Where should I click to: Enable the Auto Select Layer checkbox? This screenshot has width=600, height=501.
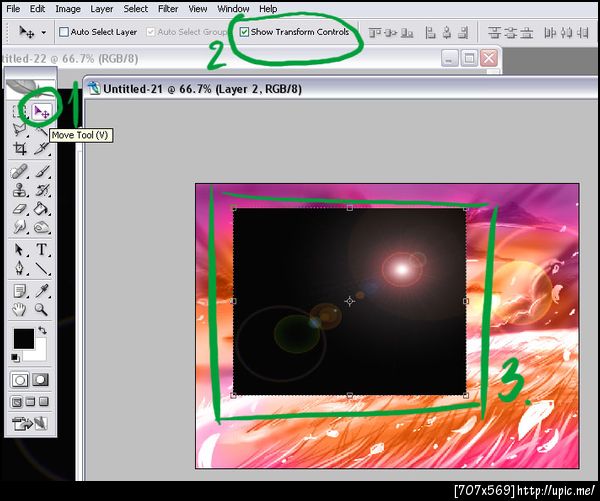click(x=64, y=32)
